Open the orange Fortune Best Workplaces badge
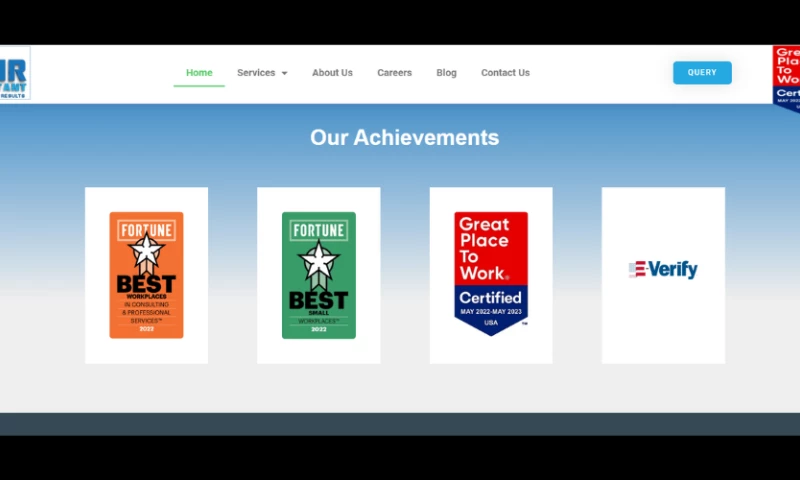 146,275
